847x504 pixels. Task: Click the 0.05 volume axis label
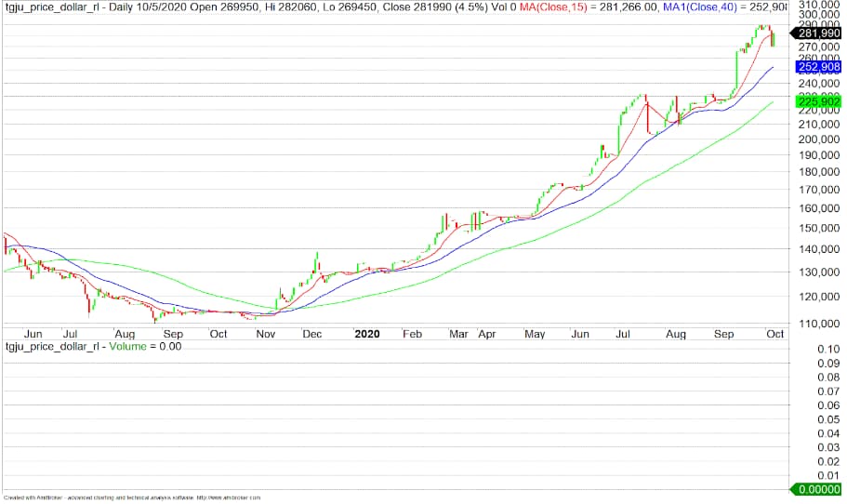(x=828, y=419)
